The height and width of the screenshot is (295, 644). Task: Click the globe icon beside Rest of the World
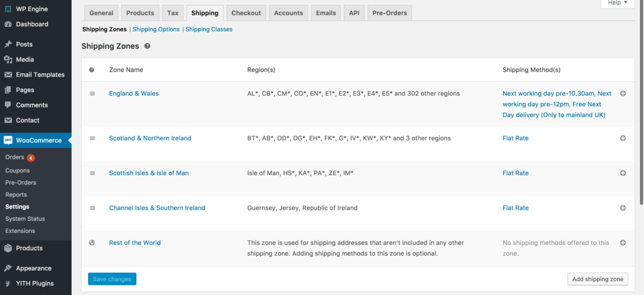click(x=92, y=242)
